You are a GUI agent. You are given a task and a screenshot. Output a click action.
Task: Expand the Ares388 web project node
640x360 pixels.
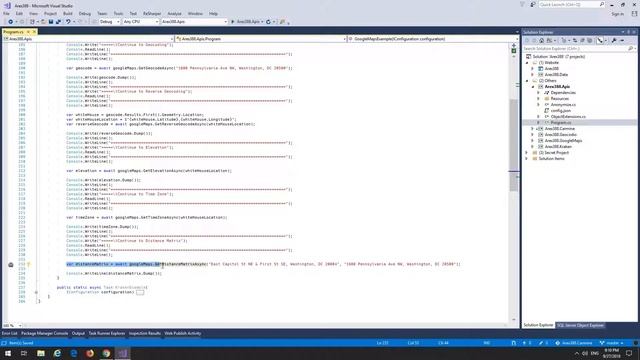533,69
